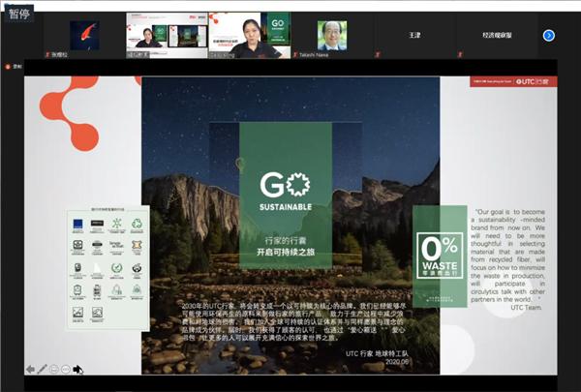
Task: Go to the previous slide using the slideshow back arrow
Action: coord(30,369)
